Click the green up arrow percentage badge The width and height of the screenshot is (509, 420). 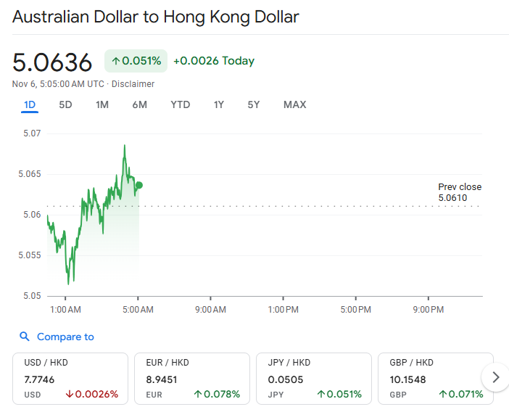point(136,61)
